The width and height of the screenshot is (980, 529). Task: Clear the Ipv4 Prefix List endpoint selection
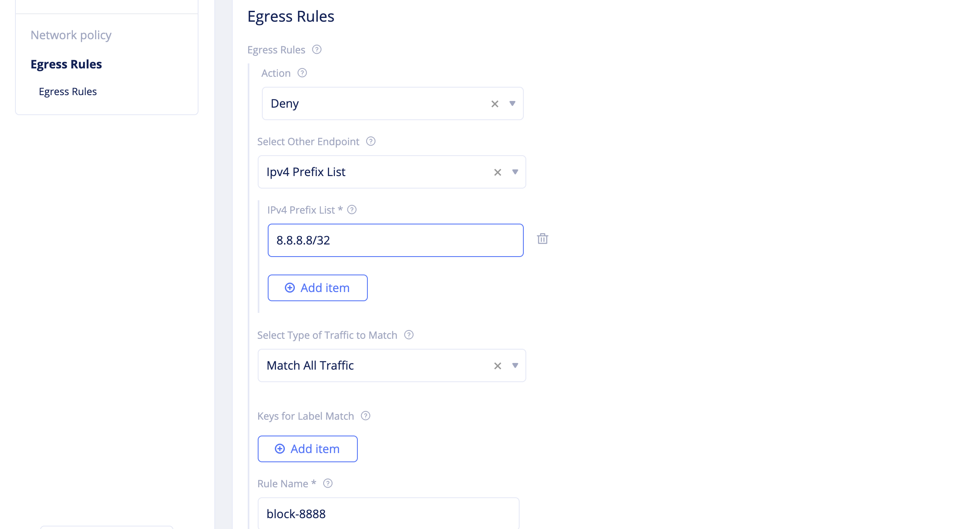coord(498,172)
